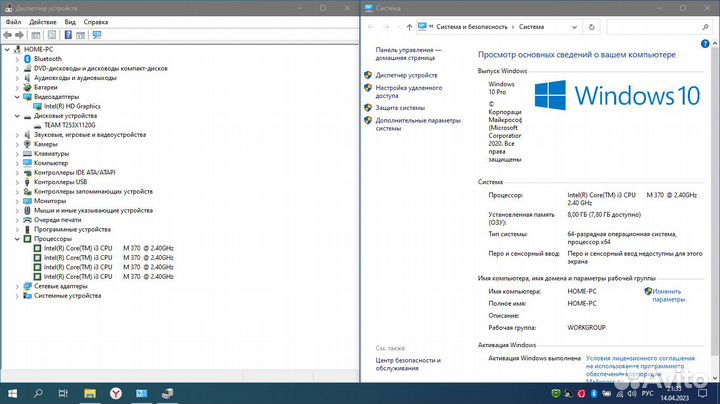The width and height of the screenshot is (720, 404).
Task: Open the Файл menu
Action: [13, 22]
